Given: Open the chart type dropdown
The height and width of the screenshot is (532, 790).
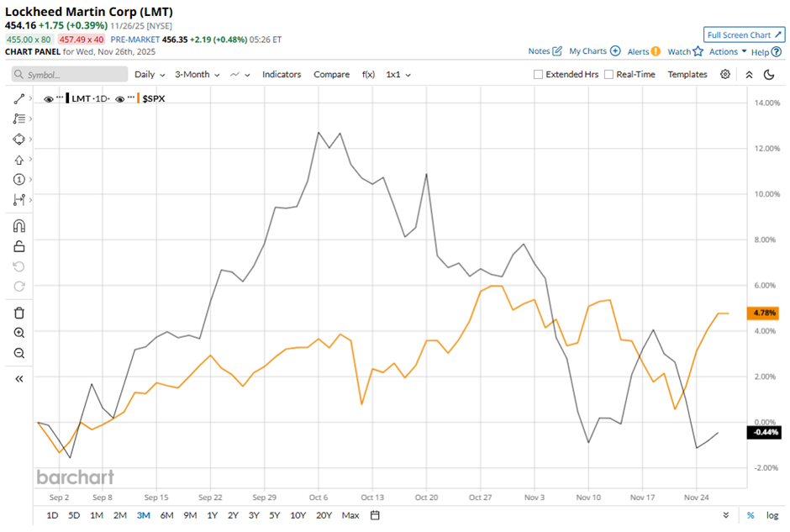Looking at the screenshot, I should click(240, 75).
